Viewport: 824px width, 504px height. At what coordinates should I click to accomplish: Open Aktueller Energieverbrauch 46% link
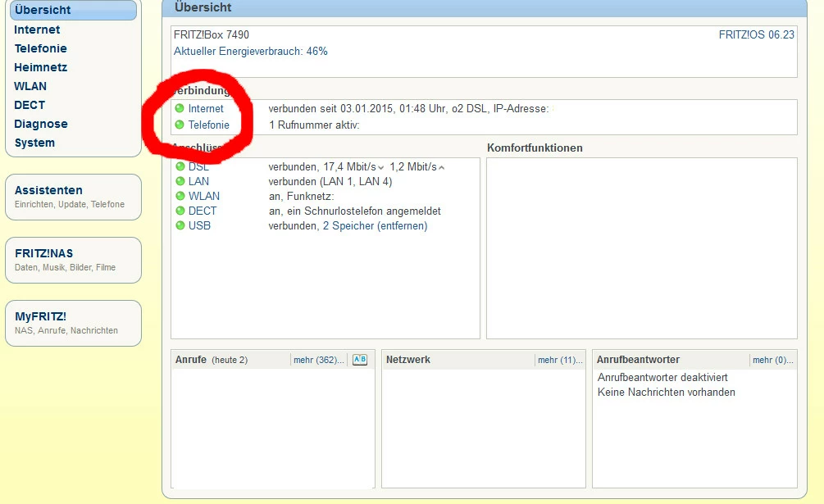pyautogui.click(x=251, y=51)
